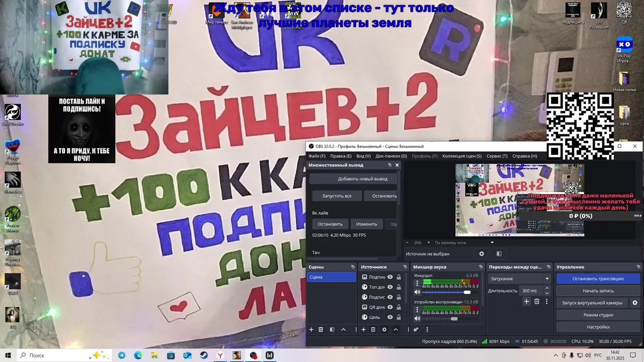Viewport: 644px width, 362px height.
Task: Open source properties gear in Sources panel
Action: (384, 330)
